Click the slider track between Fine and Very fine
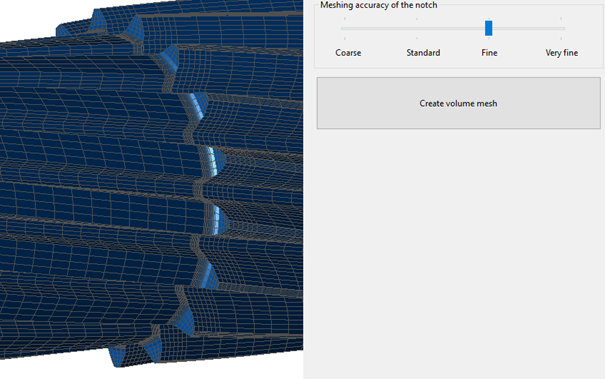 click(527, 28)
